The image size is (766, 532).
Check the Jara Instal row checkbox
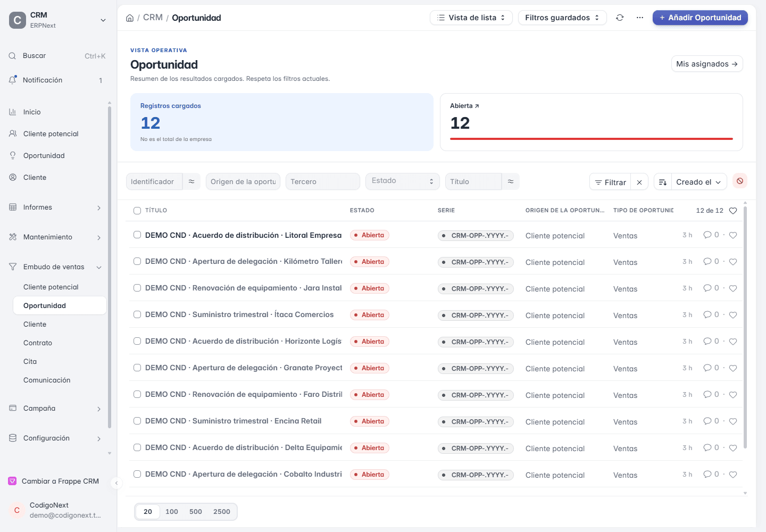point(137,288)
